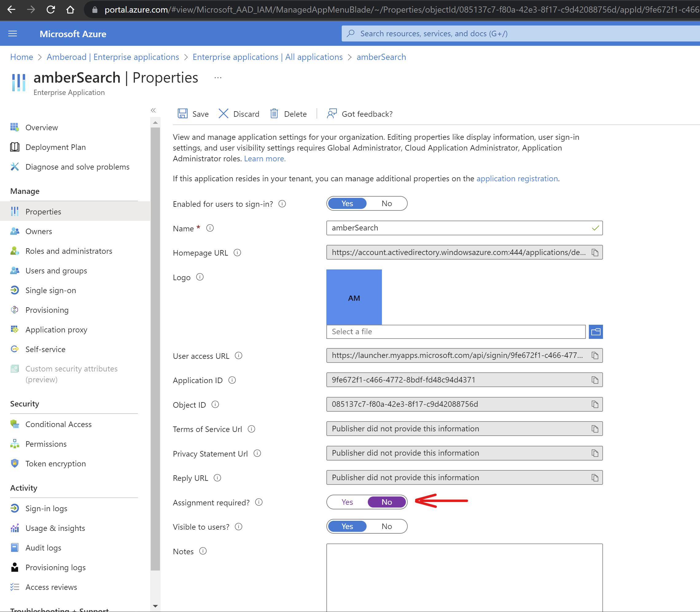
Task: Set Assignment required to Yes
Action: pos(347,502)
